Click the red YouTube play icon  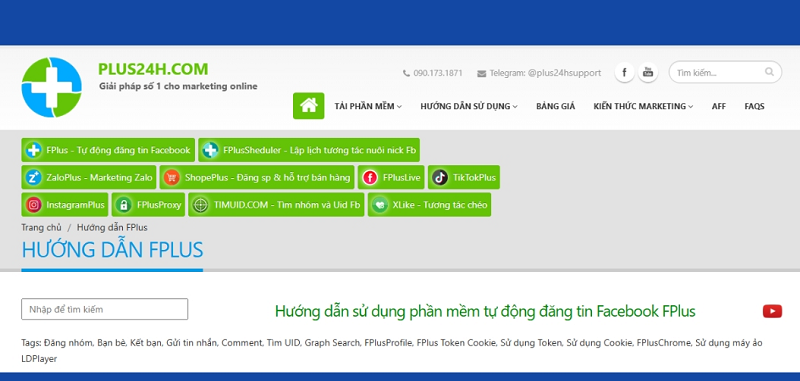point(772,311)
